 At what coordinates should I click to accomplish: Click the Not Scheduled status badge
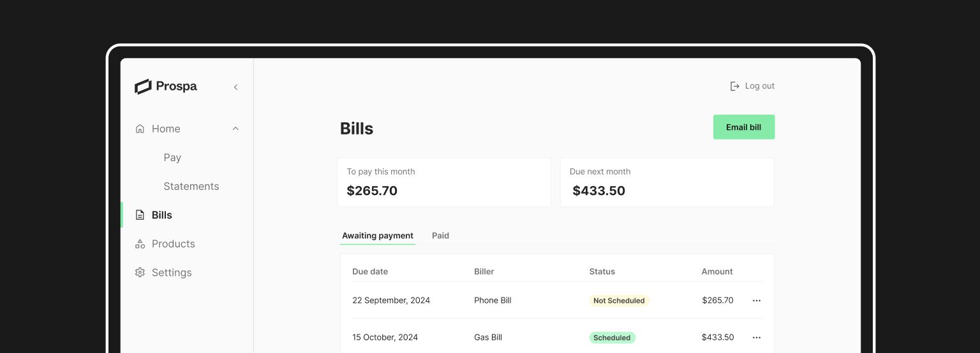[619, 301]
